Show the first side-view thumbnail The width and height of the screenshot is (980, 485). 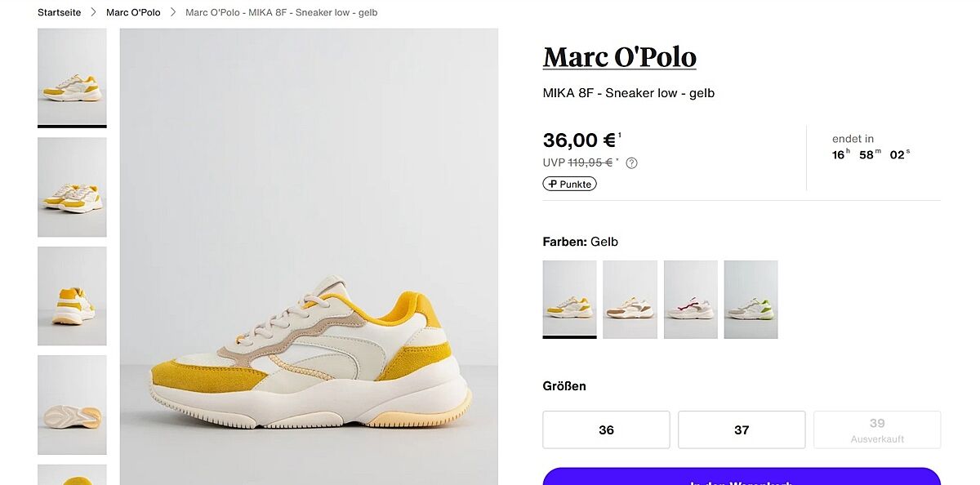[72, 77]
